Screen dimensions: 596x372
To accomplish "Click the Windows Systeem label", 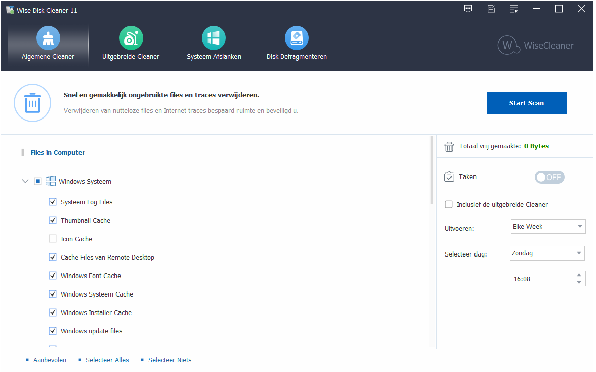I will (85, 181).
